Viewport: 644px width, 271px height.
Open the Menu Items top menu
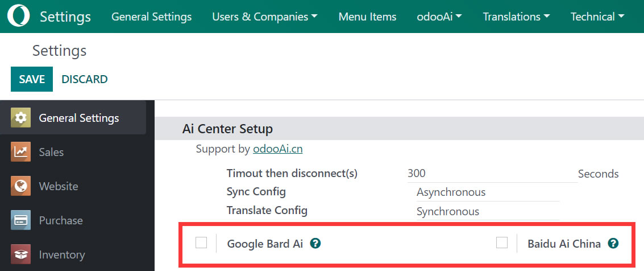pyautogui.click(x=367, y=17)
